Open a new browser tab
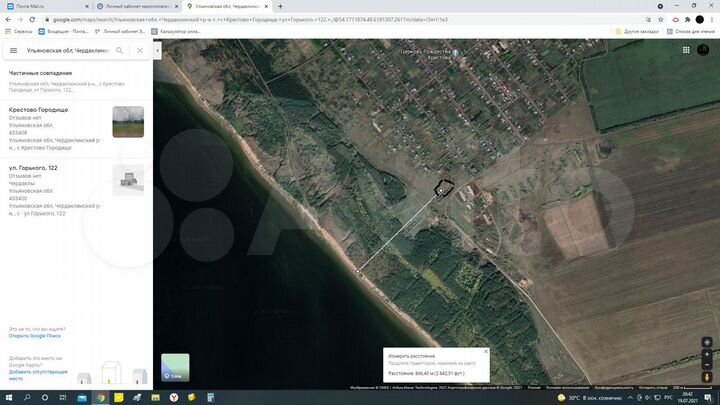The height and width of the screenshot is (405, 720). [x=280, y=6]
